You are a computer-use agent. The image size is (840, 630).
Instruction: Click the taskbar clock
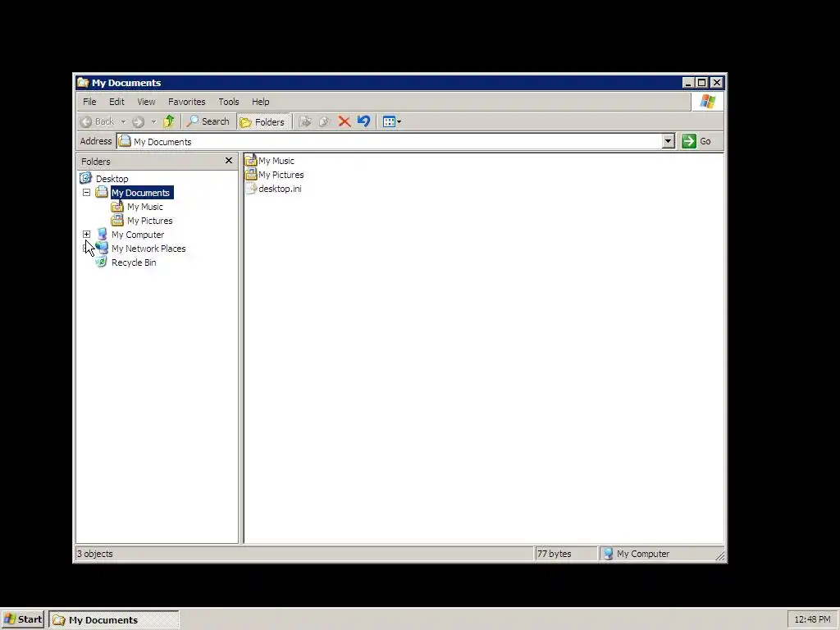point(812,620)
